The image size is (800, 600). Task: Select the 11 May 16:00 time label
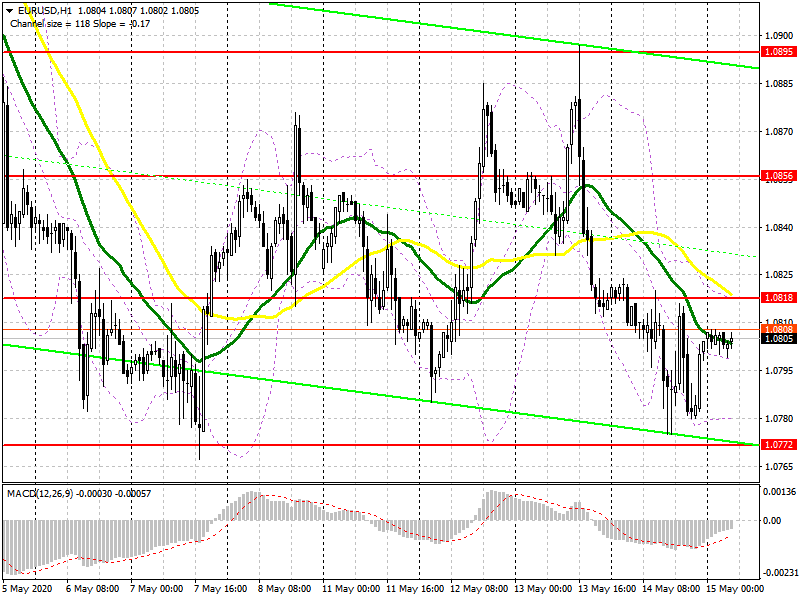click(x=415, y=589)
